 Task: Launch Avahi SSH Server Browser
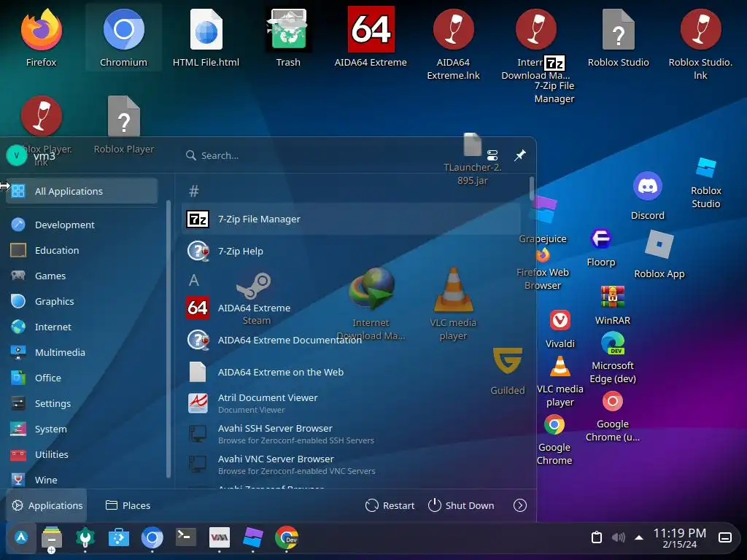[351, 434]
